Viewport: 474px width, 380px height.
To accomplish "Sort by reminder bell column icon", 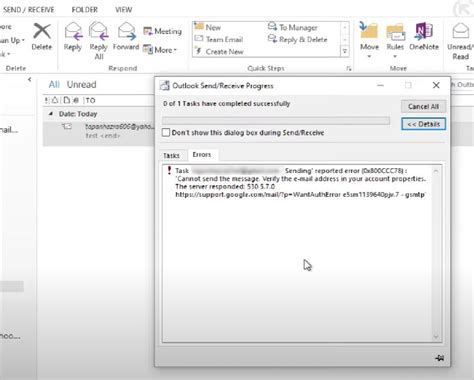I will 55,100.
